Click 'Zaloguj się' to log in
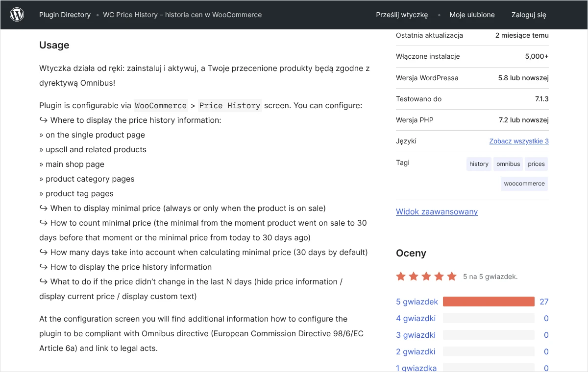Image resolution: width=588 pixels, height=372 pixels. point(529,15)
